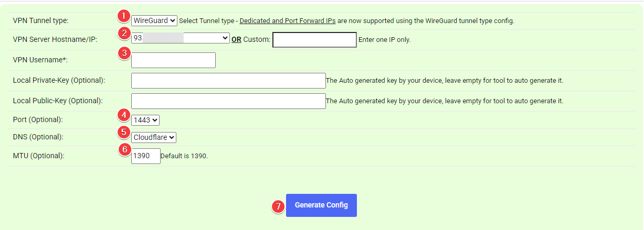This screenshot has height=230, width=644.
Task: Focus the Custom server IP field
Action: [314, 40]
